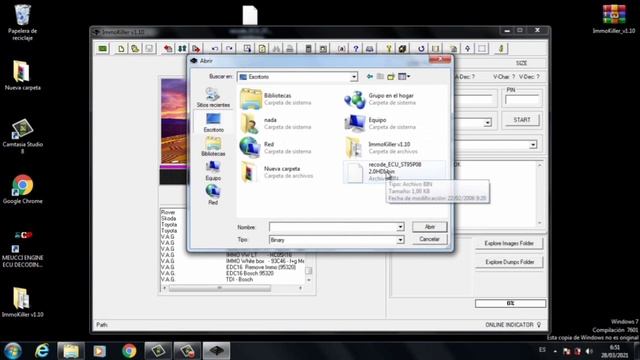Image resolution: width=640 pixels, height=360 pixels.
Task: Select the TDI - Bosch entry
Action: (x=239, y=279)
